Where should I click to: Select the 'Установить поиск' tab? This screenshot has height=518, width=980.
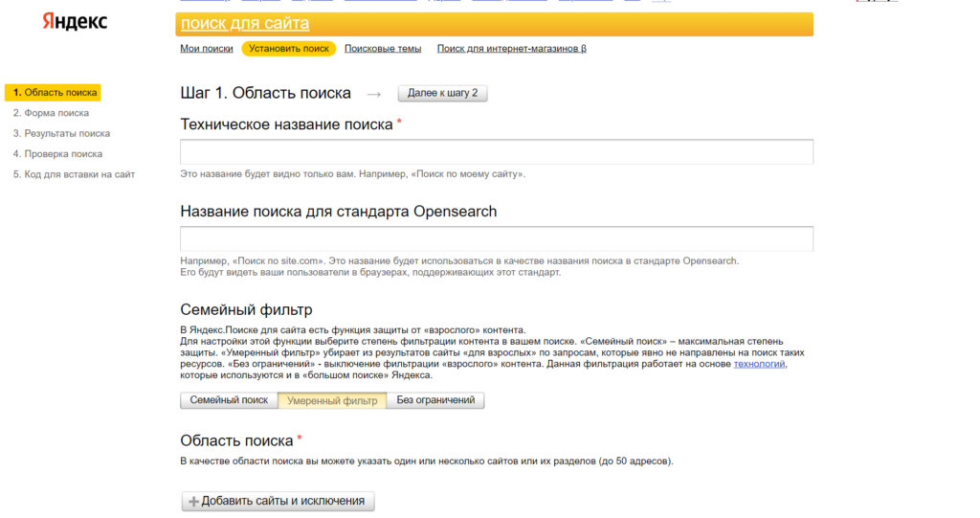point(289,48)
